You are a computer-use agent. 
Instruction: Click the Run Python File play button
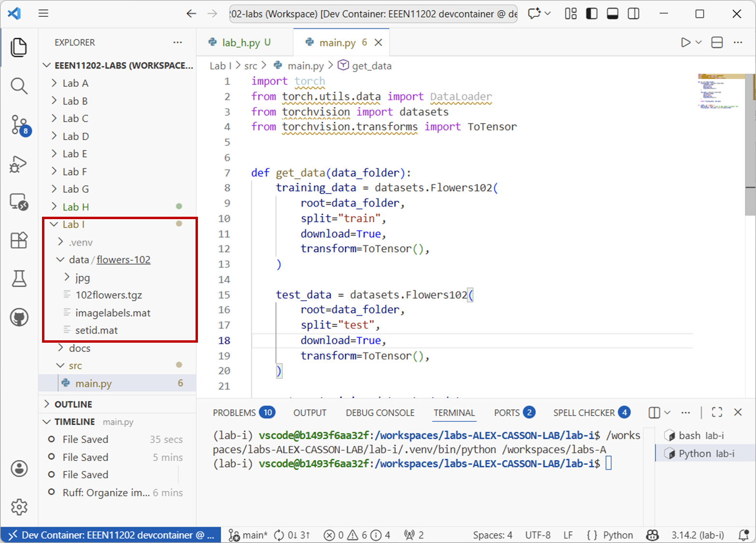pyautogui.click(x=685, y=42)
